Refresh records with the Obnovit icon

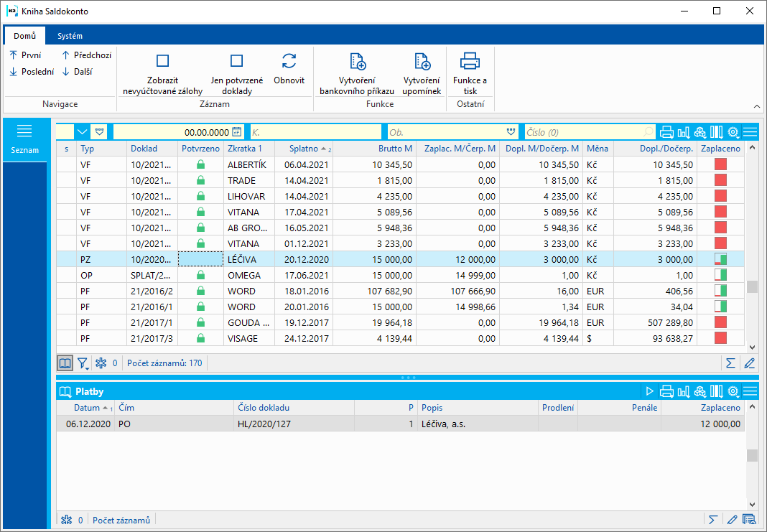tap(289, 61)
